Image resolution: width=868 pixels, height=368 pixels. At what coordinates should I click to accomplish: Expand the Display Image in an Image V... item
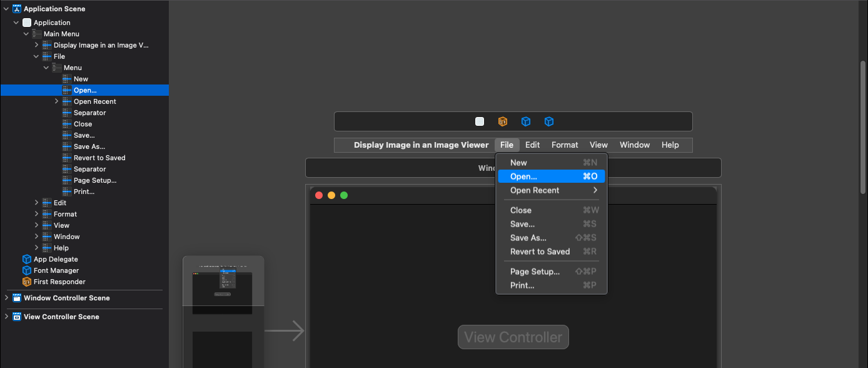[36, 45]
